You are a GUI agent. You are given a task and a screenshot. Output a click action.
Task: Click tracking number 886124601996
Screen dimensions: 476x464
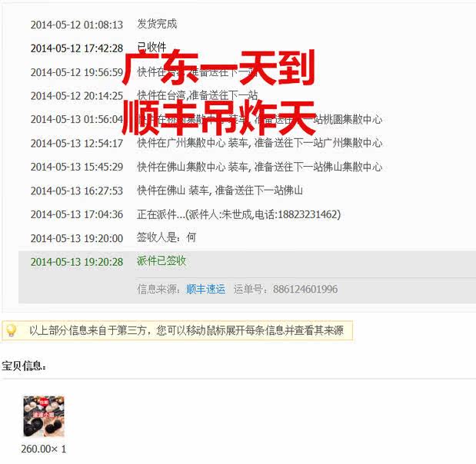(305, 289)
